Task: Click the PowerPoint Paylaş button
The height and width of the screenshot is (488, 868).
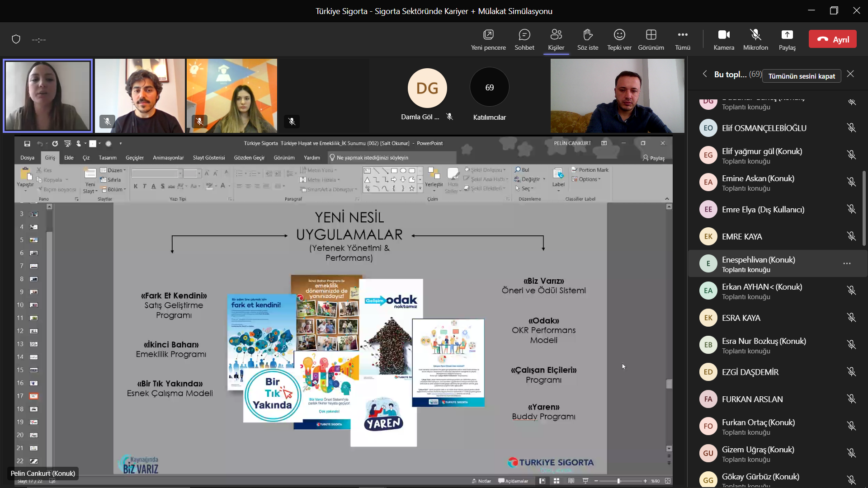Action: pos(654,158)
